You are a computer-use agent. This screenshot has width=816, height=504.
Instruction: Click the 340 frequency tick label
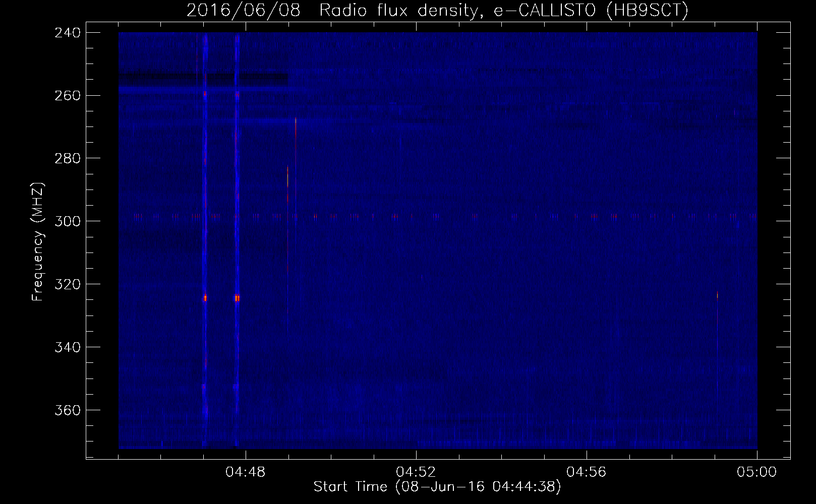coord(68,348)
